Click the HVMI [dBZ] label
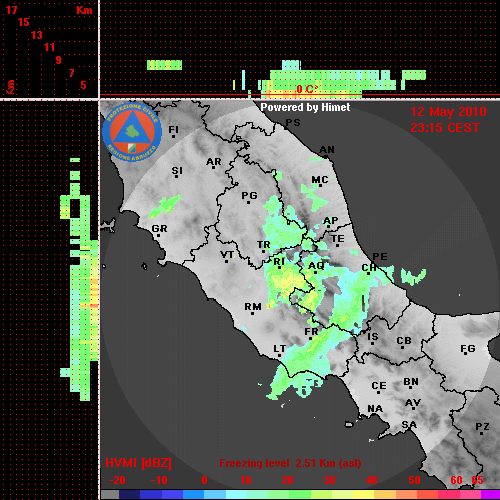 [x=138, y=463]
